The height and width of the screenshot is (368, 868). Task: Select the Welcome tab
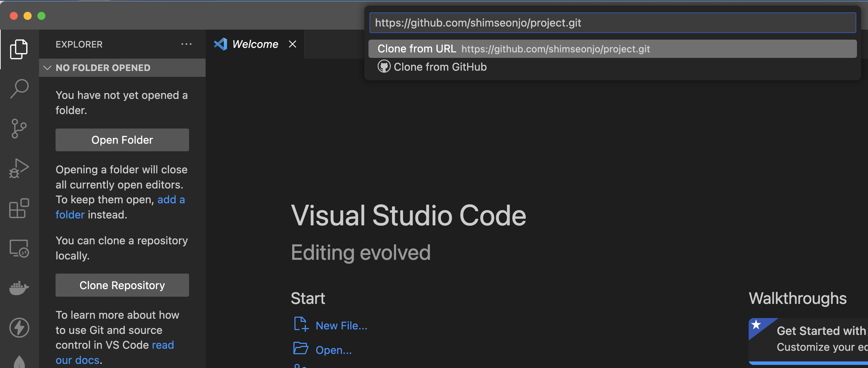coord(255,44)
